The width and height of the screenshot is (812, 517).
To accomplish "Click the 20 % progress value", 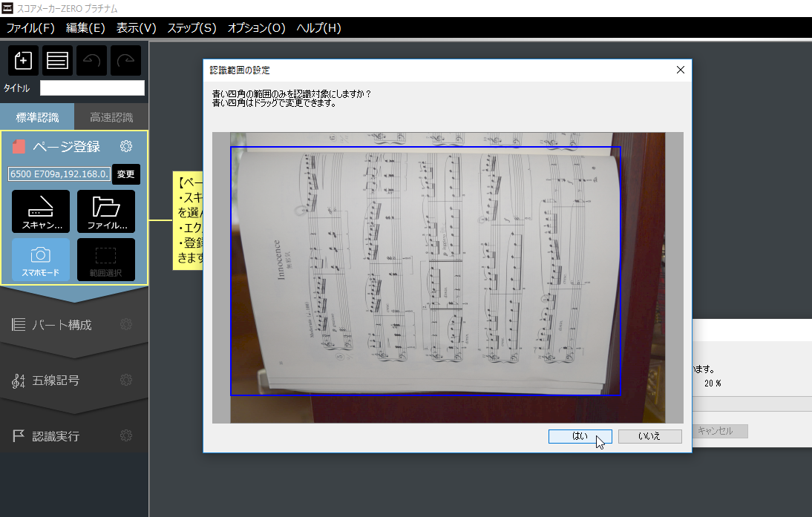I will coord(713,383).
